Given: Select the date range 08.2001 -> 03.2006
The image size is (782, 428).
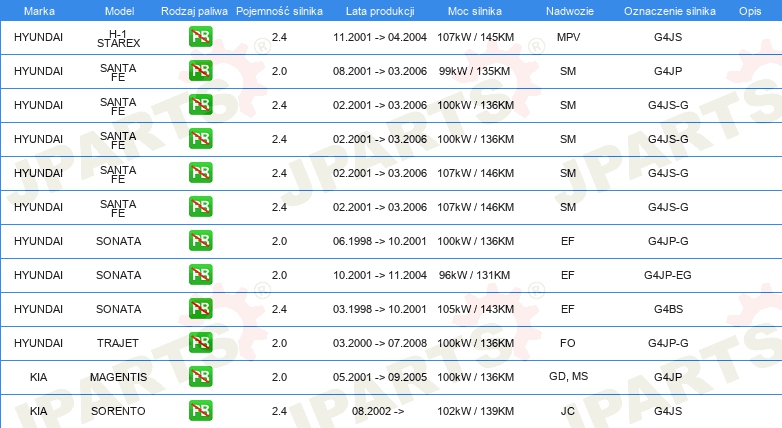Looking at the screenshot, I should (380, 71).
